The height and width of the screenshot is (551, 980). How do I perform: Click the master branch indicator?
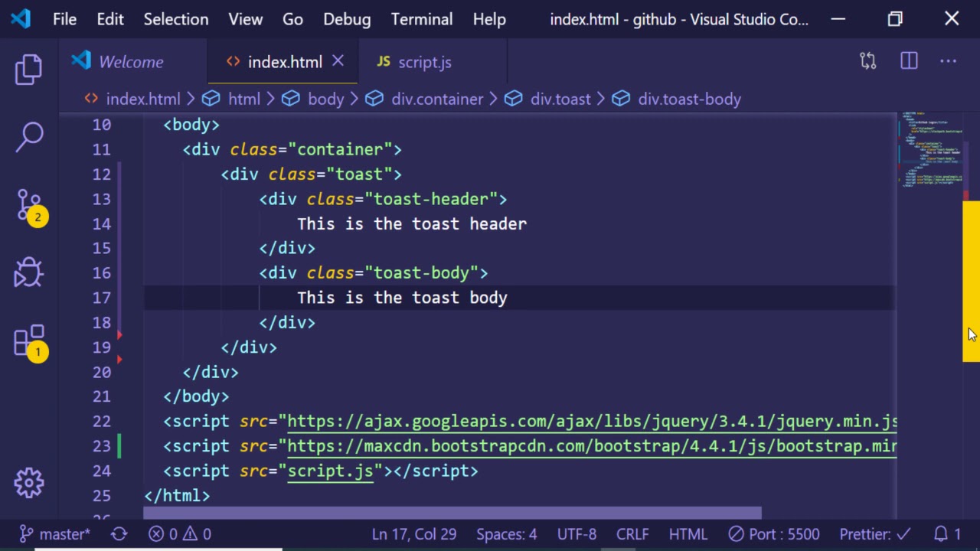(54, 534)
